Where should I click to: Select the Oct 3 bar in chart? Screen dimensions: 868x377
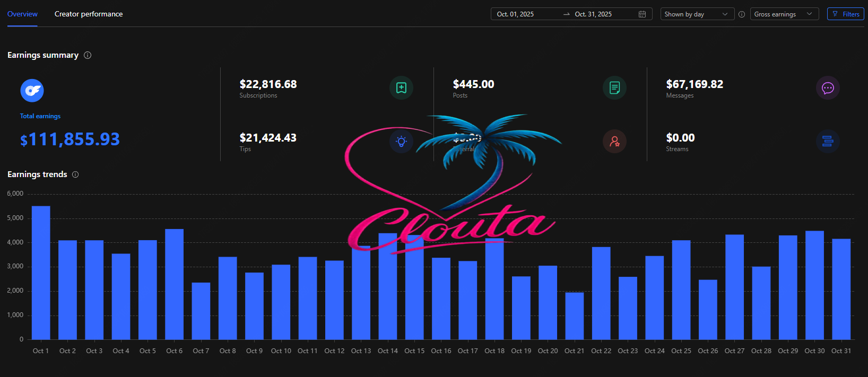[x=94, y=290]
